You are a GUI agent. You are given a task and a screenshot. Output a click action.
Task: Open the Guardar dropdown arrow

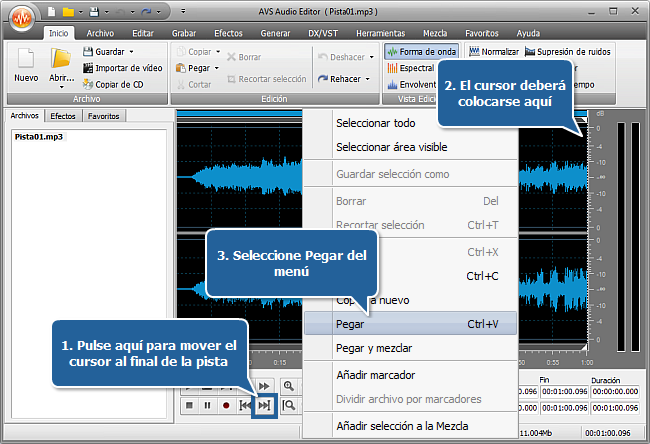(x=134, y=52)
